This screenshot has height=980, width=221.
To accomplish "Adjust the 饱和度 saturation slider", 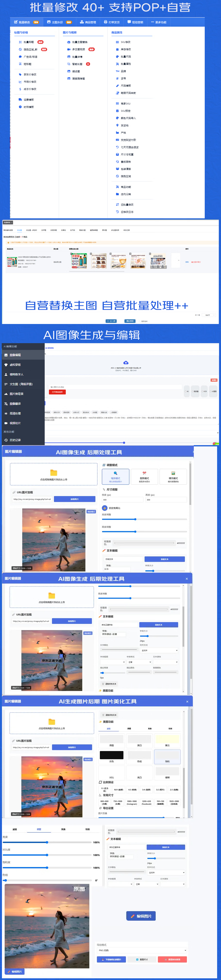I will click(x=47, y=868).
